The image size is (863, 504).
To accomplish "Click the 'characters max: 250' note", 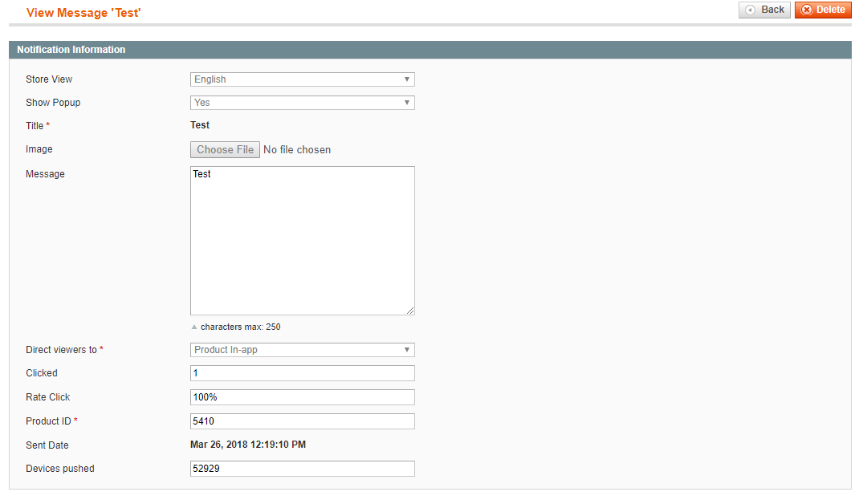I will pos(241,327).
